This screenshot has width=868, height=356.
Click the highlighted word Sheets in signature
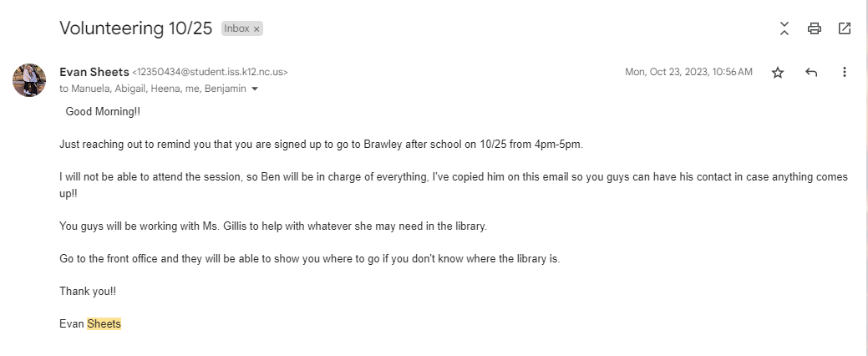[104, 323]
